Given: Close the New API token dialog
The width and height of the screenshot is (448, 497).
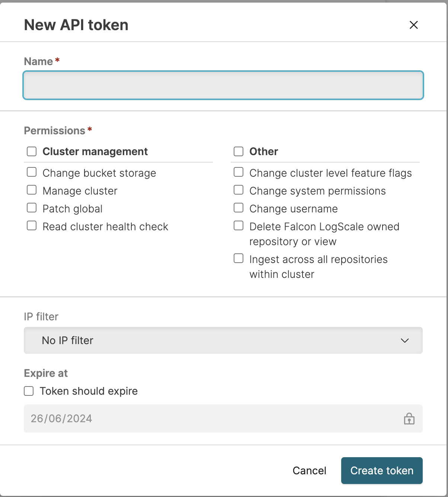Looking at the screenshot, I should point(413,25).
